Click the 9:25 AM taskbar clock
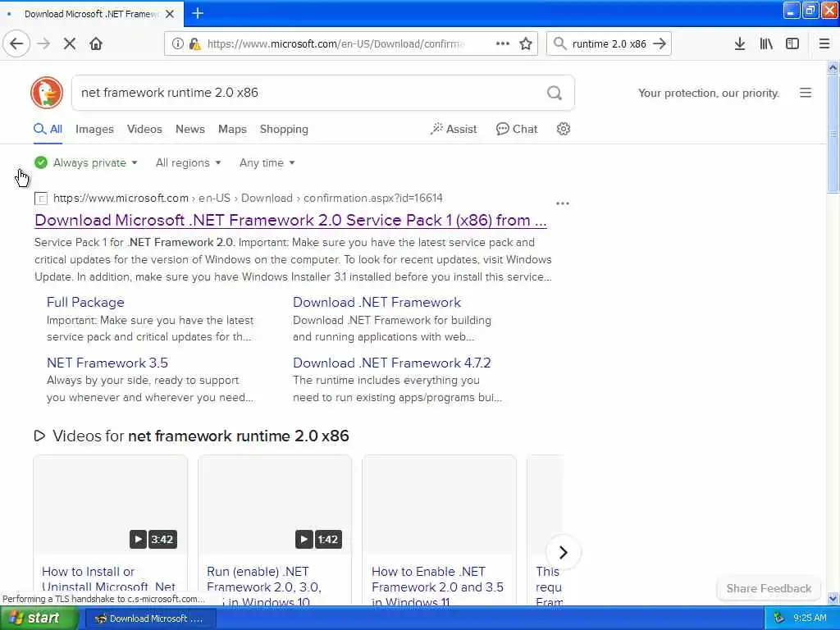Image resolution: width=840 pixels, height=630 pixels. point(810,619)
